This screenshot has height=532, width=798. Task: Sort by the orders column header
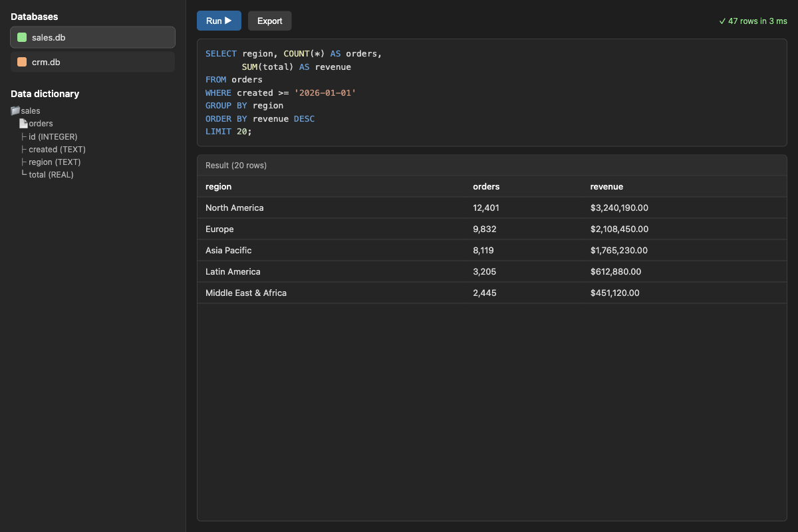click(x=486, y=186)
